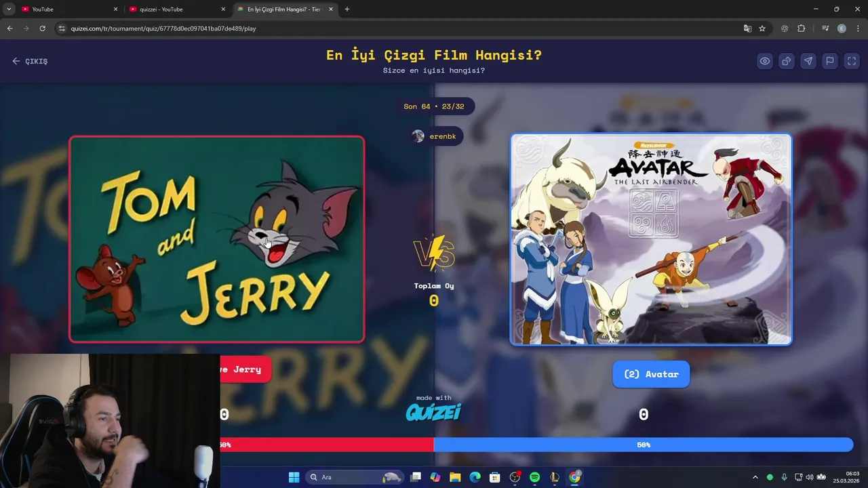This screenshot has height=488, width=868.
Task: Click the translate page icon
Action: pyautogui.click(x=747, y=28)
